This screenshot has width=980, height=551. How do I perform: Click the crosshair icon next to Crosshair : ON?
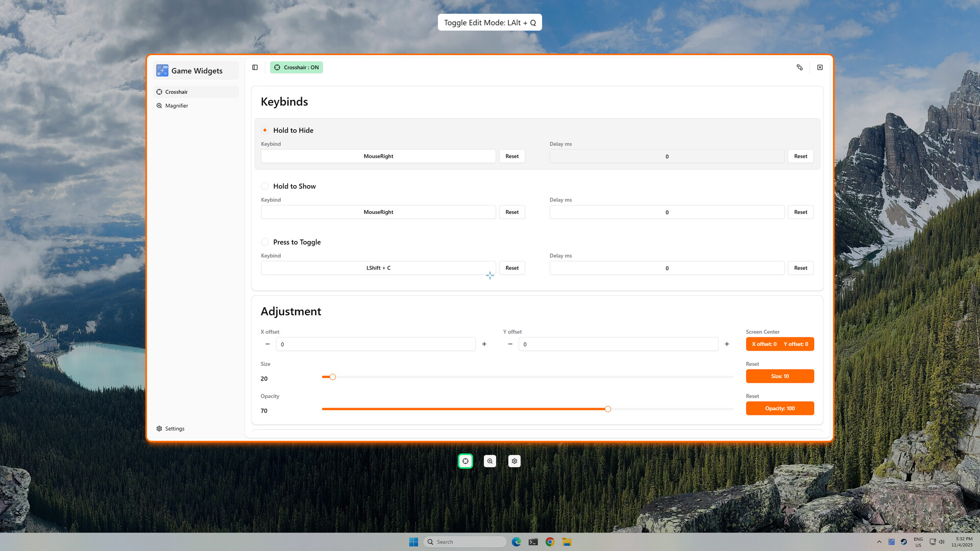(277, 67)
